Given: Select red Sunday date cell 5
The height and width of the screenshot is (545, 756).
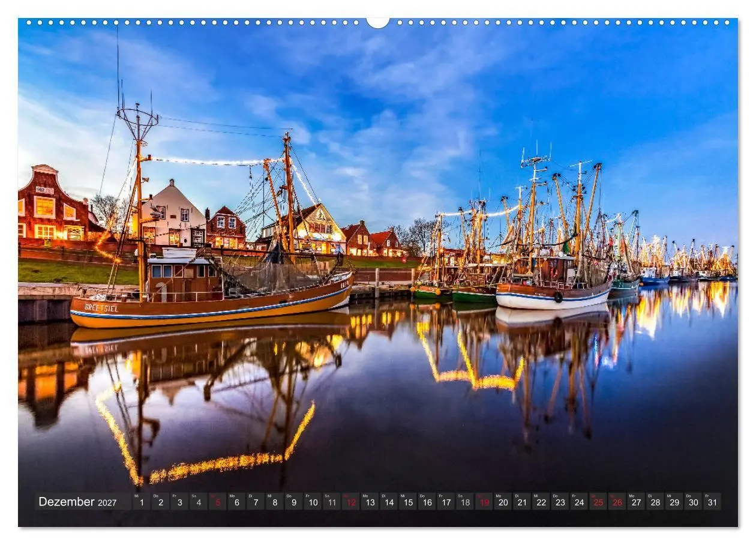Looking at the screenshot, I should (217, 502).
